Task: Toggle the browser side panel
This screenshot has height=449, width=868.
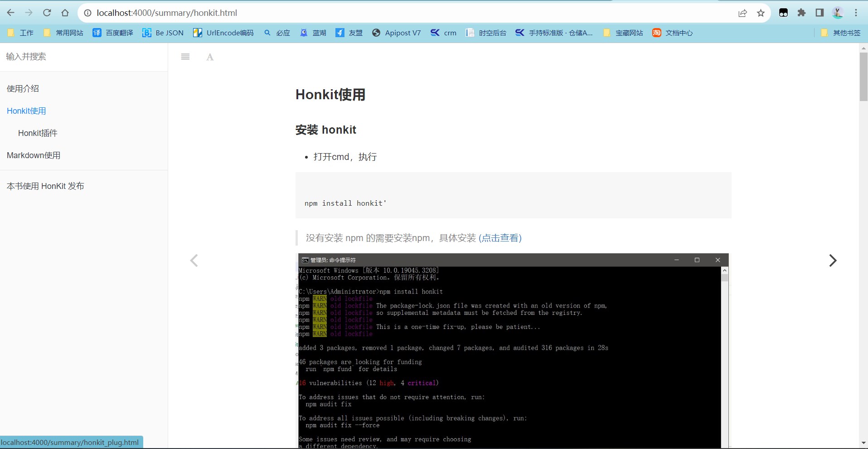Action: point(820,13)
